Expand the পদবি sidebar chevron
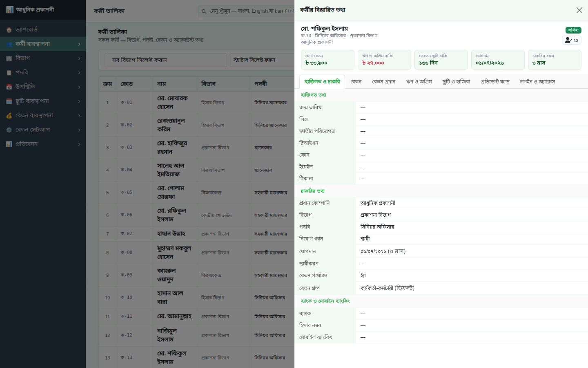Viewport: 588px width, 368px height. pos(79,73)
